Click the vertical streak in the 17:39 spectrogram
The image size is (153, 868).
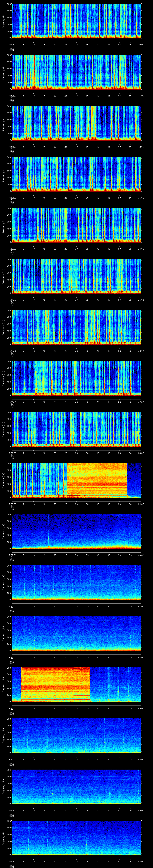click(x=48, y=531)
